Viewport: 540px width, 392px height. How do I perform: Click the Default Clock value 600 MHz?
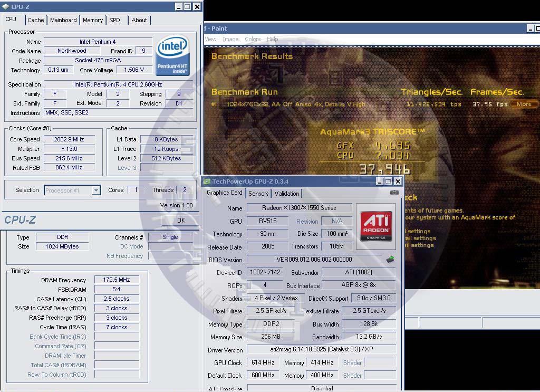click(263, 375)
